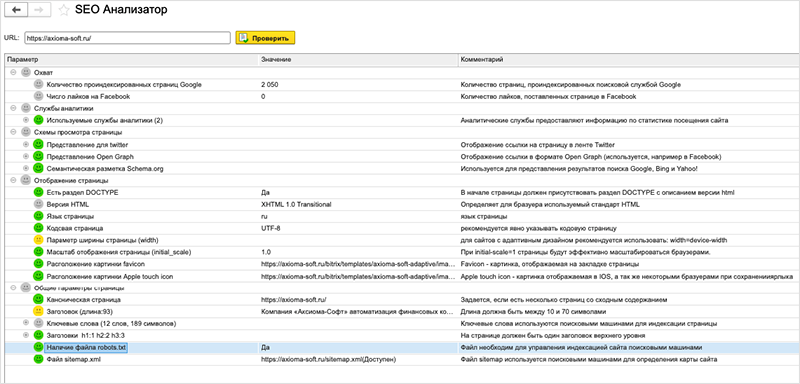The width and height of the screenshot is (800, 384).
Task: Click gray smiley of Ключевые слова row
Action: pyautogui.click(x=38, y=323)
